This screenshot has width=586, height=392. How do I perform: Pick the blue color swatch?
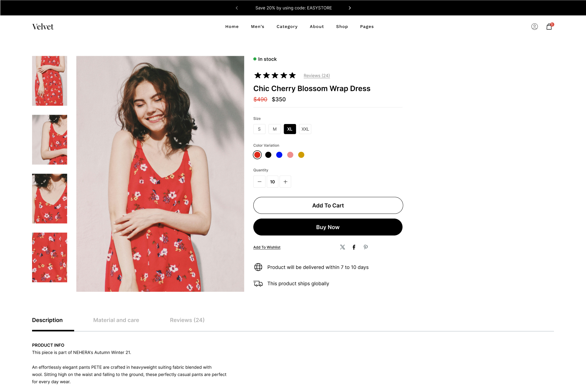pos(279,155)
